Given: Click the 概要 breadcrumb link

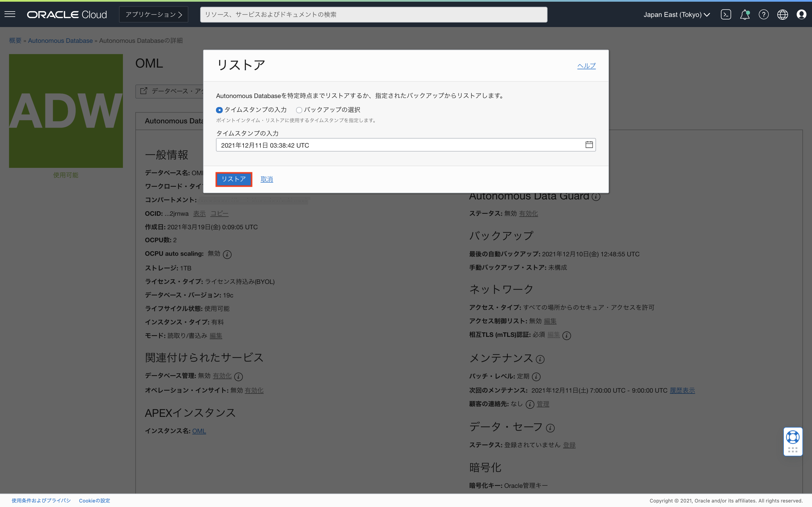Looking at the screenshot, I should [15, 41].
